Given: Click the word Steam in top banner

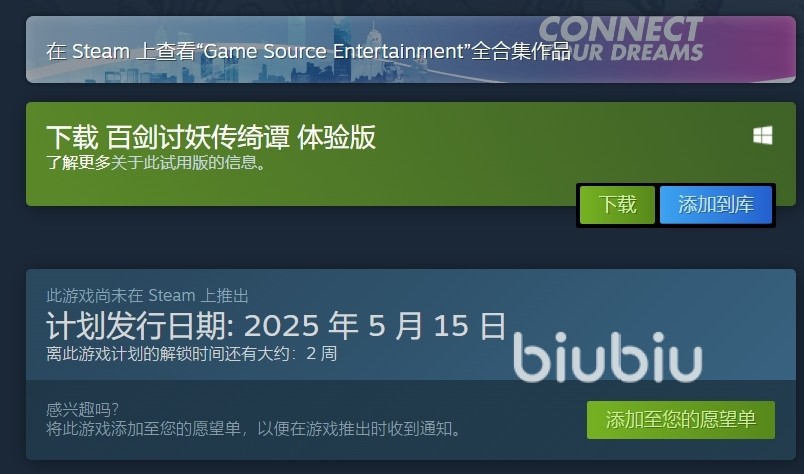Looking at the screenshot, I should pos(100,51).
